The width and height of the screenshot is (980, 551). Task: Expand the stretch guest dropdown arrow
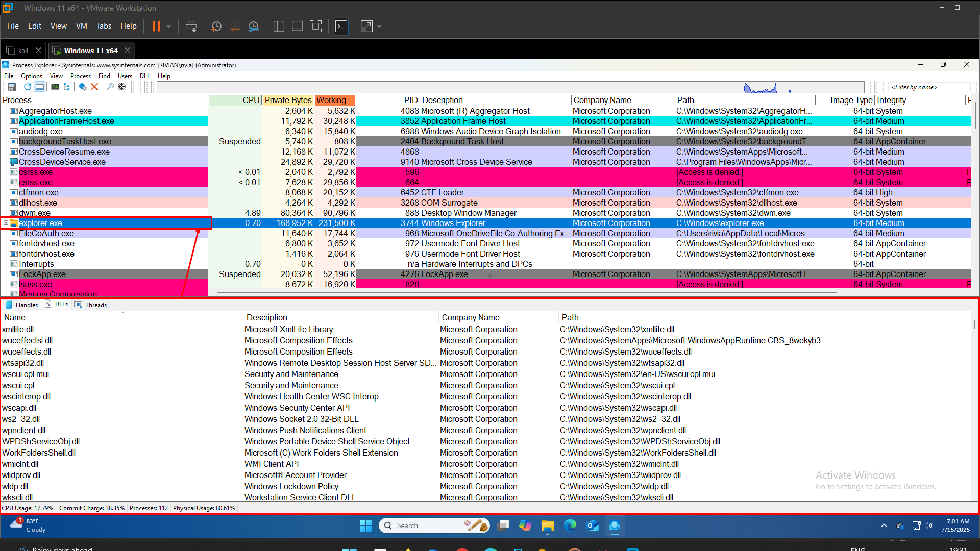[379, 27]
